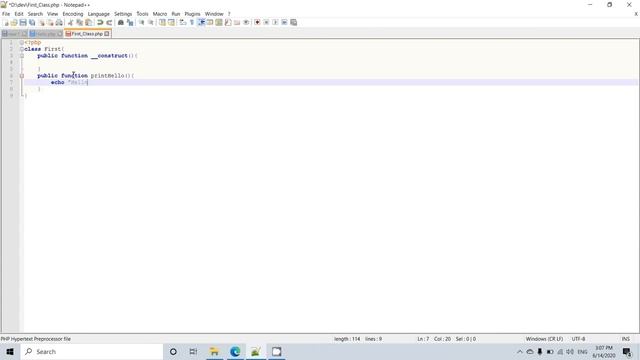
Task: Click the Save All toolbar icon
Action: pos(32,22)
